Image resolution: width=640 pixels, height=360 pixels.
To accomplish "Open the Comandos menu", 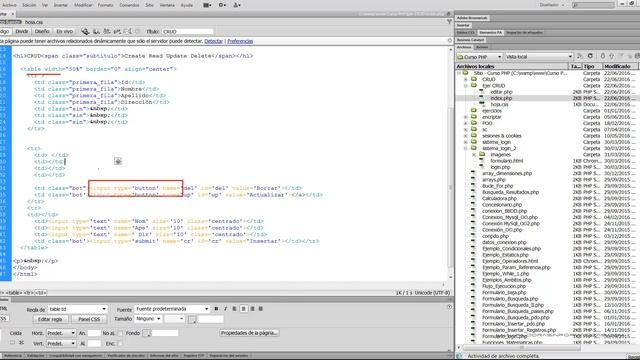I will tap(129, 5).
